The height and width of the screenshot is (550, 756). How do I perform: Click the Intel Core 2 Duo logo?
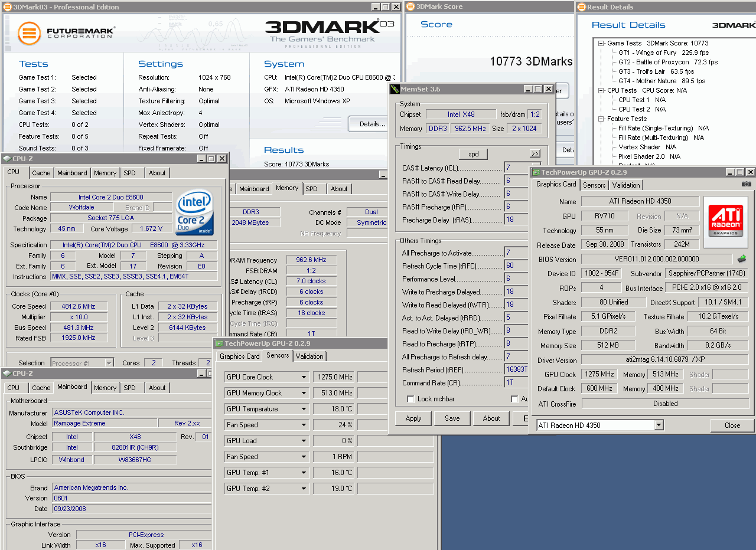[194, 211]
